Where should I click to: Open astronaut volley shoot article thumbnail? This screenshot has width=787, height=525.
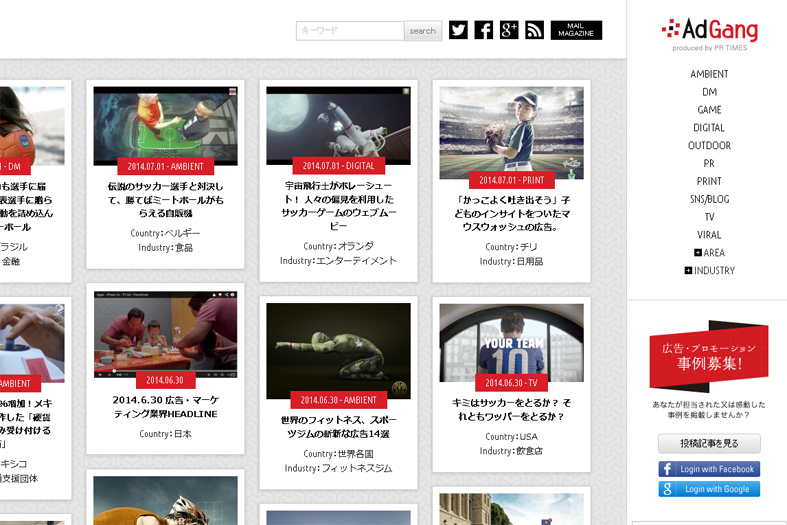tap(338, 125)
